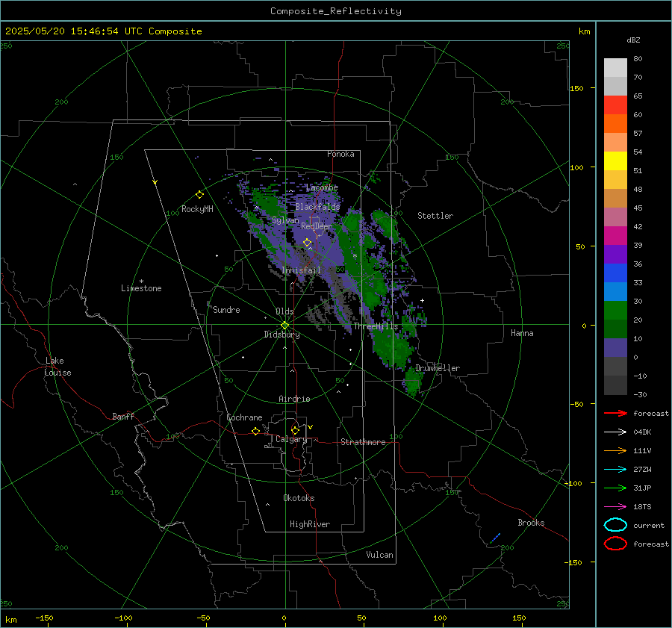
Task: Click the orange 111V arrow symbol
Action: click(615, 450)
